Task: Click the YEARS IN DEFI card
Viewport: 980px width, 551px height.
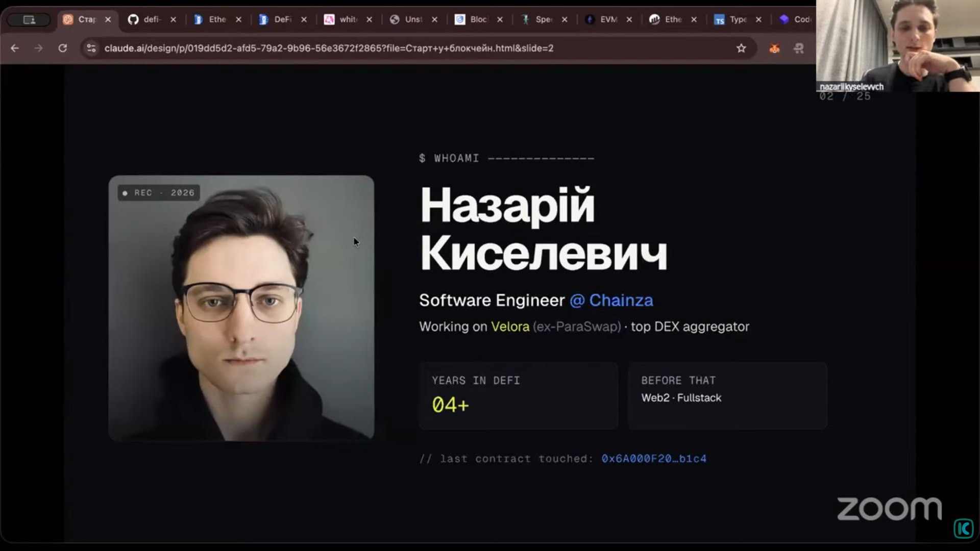Action: click(519, 395)
